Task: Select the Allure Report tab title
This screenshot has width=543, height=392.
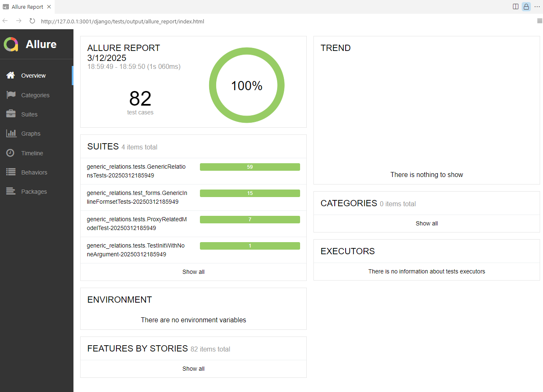Action: [28, 7]
